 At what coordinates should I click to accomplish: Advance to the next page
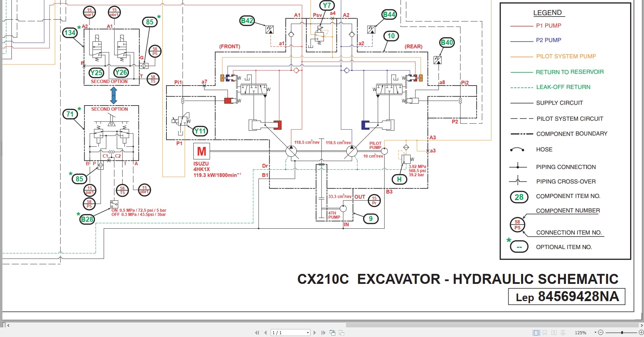coord(315,333)
